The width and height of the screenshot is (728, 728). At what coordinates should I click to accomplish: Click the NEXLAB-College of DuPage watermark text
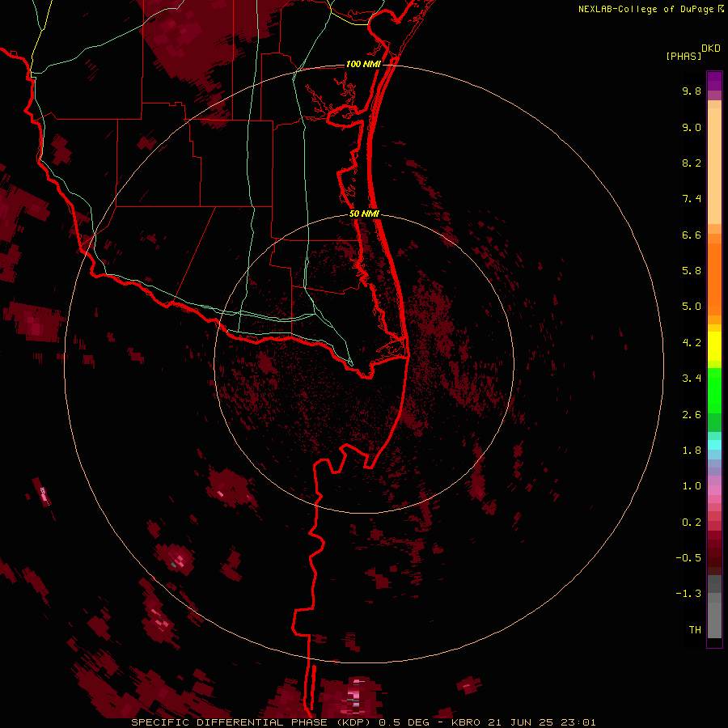coord(645,9)
